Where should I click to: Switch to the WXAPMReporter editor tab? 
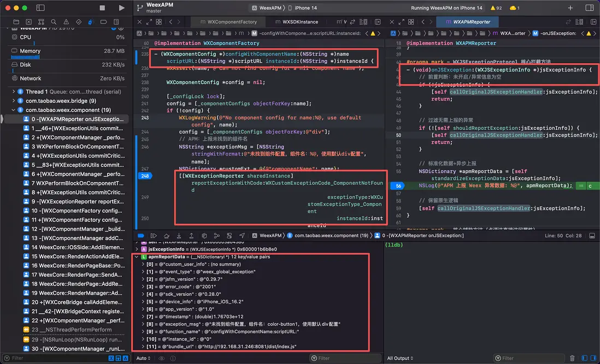pos(468,22)
